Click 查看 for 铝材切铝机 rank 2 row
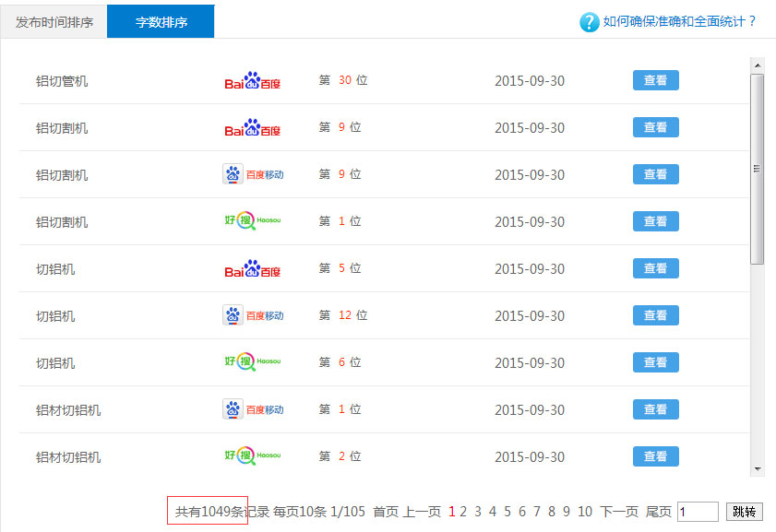776x532 pixels. [x=656, y=456]
